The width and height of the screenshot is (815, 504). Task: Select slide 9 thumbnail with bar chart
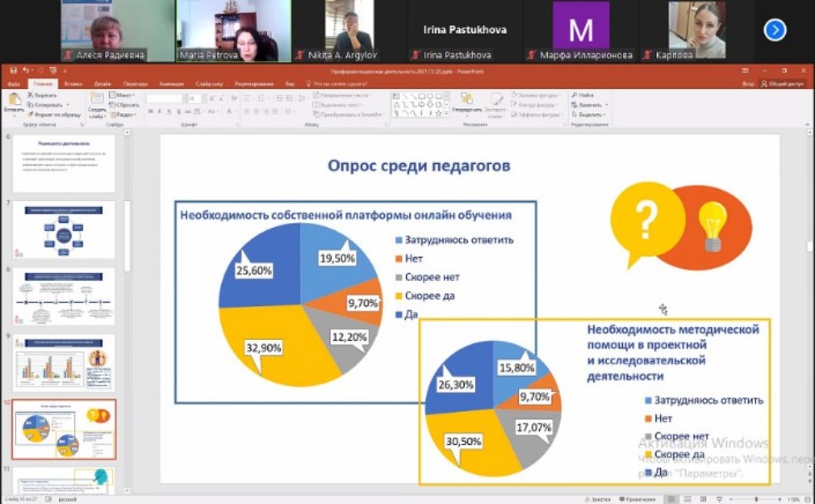[x=64, y=363]
